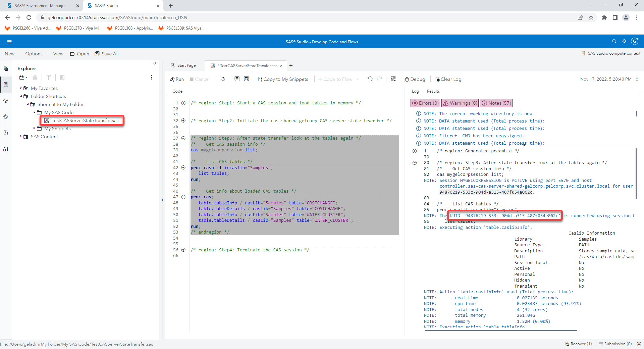Toggle the Notes (57) log filter
This screenshot has height=349, width=644.
pyautogui.click(x=496, y=103)
